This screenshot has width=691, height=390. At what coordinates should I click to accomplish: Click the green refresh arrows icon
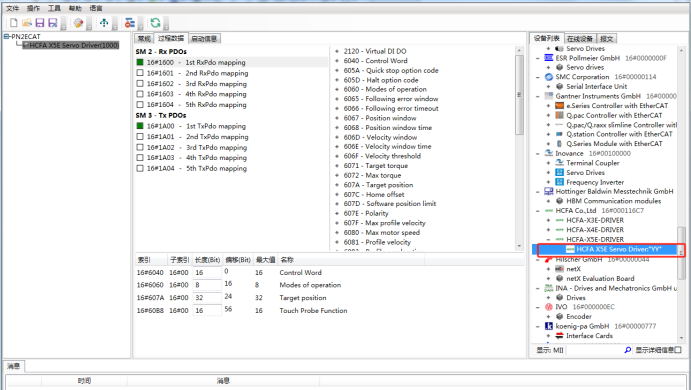[x=155, y=22]
